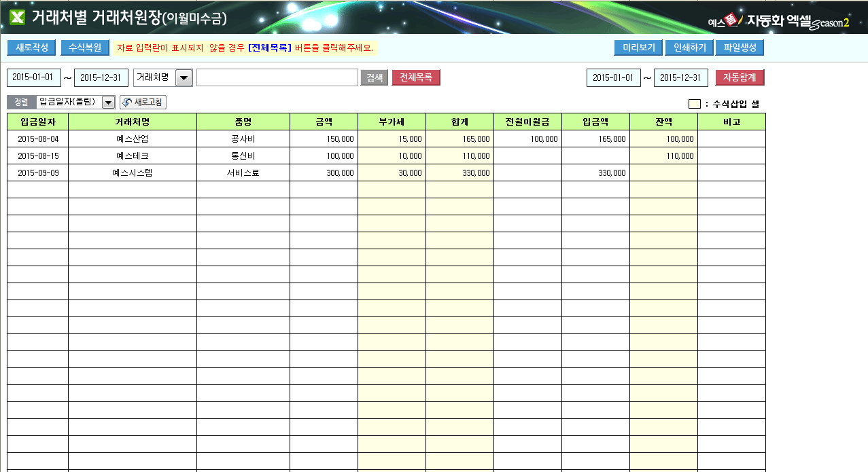Click the 수식복원 button
Screen dimensions: 868x472
click(x=85, y=48)
